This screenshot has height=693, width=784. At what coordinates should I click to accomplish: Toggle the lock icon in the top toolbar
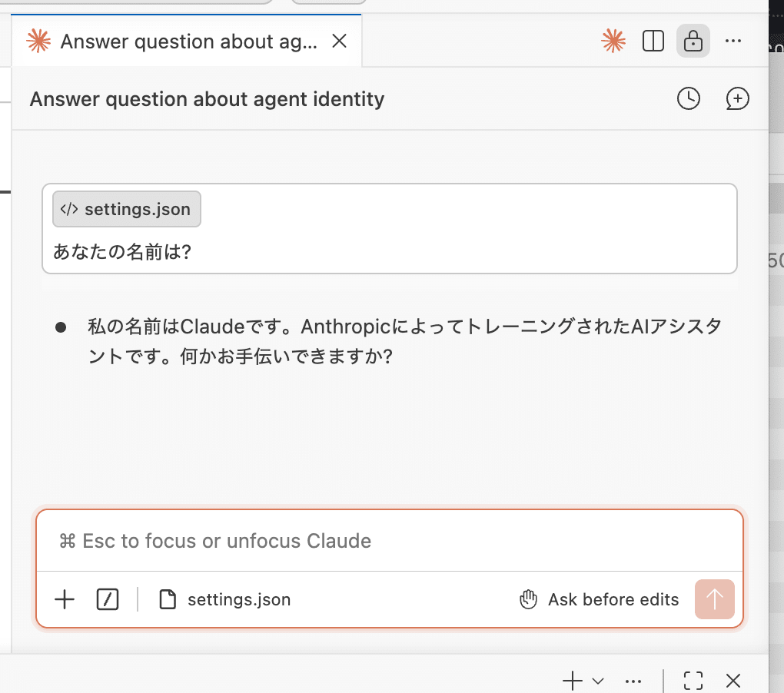click(x=693, y=41)
